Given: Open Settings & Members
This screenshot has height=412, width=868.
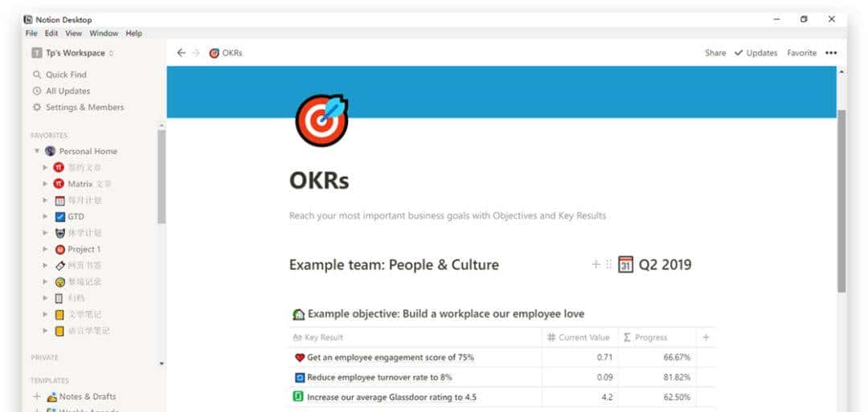Looking at the screenshot, I should [x=84, y=108].
